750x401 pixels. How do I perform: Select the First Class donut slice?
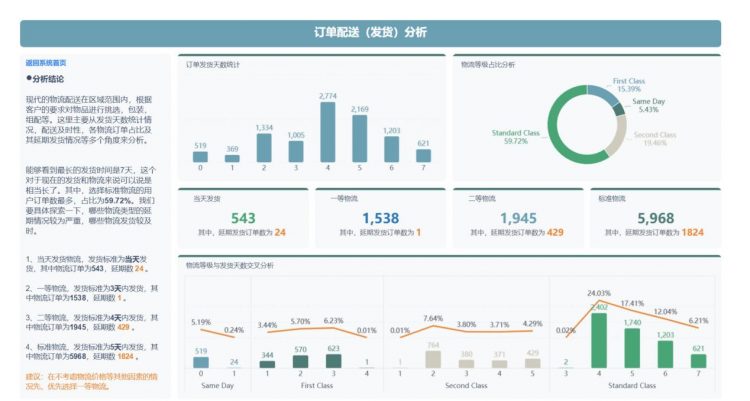pyautogui.click(x=605, y=94)
